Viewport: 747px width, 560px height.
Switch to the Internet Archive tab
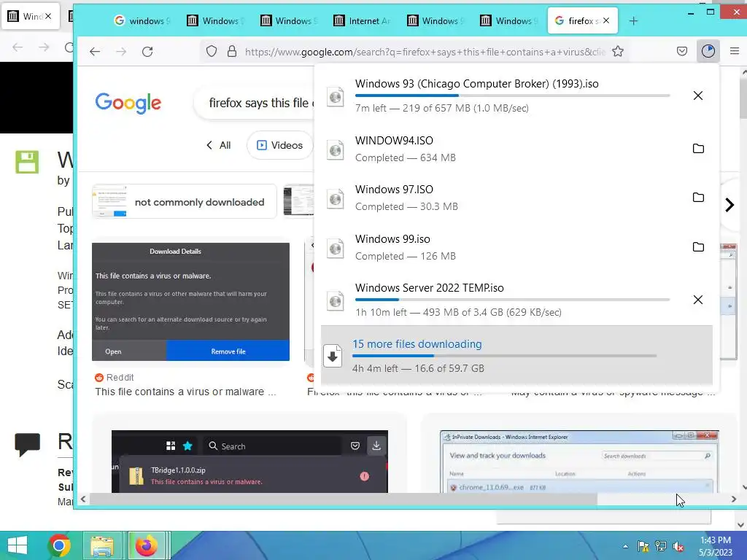pyautogui.click(x=362, y=21)
